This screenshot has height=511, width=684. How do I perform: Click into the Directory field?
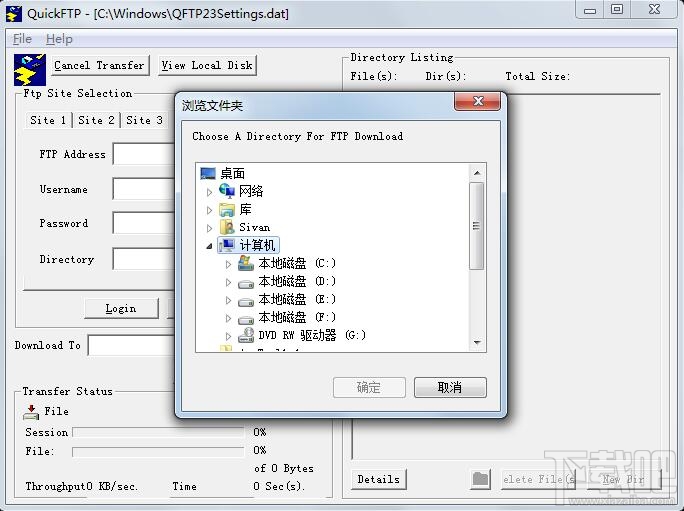(x=144, y=259)
